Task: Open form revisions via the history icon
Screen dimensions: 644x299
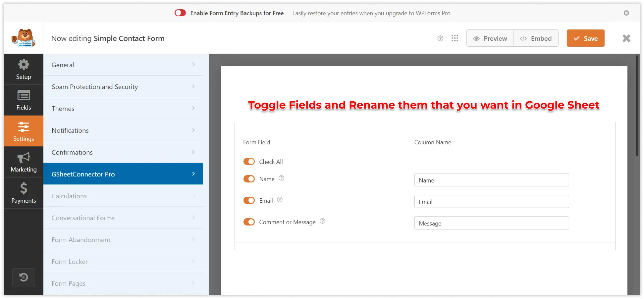Action: [x=23, y=277]
